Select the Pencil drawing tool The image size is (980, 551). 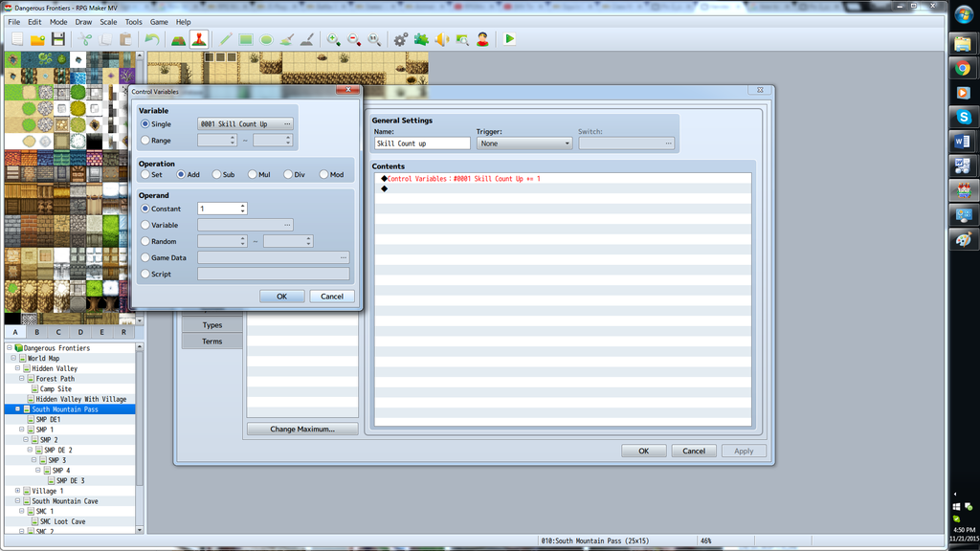[x=226, y=39]
